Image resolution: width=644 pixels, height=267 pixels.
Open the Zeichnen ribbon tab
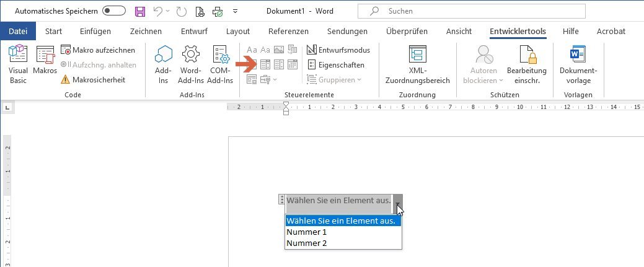146,31
